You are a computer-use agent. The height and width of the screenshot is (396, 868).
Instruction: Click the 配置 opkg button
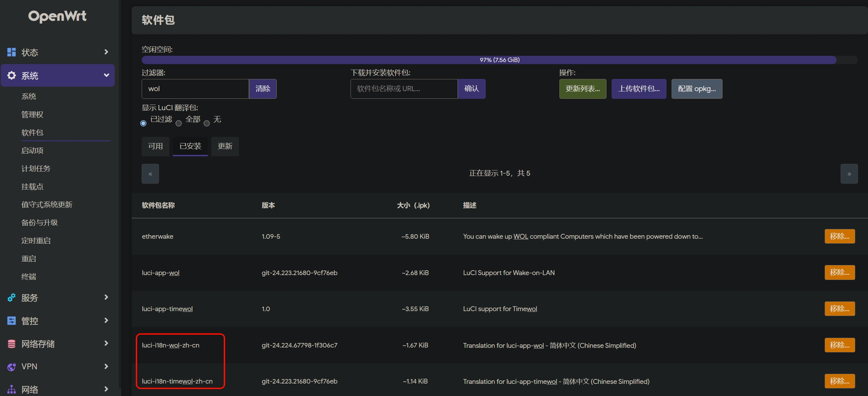(697, 89)
